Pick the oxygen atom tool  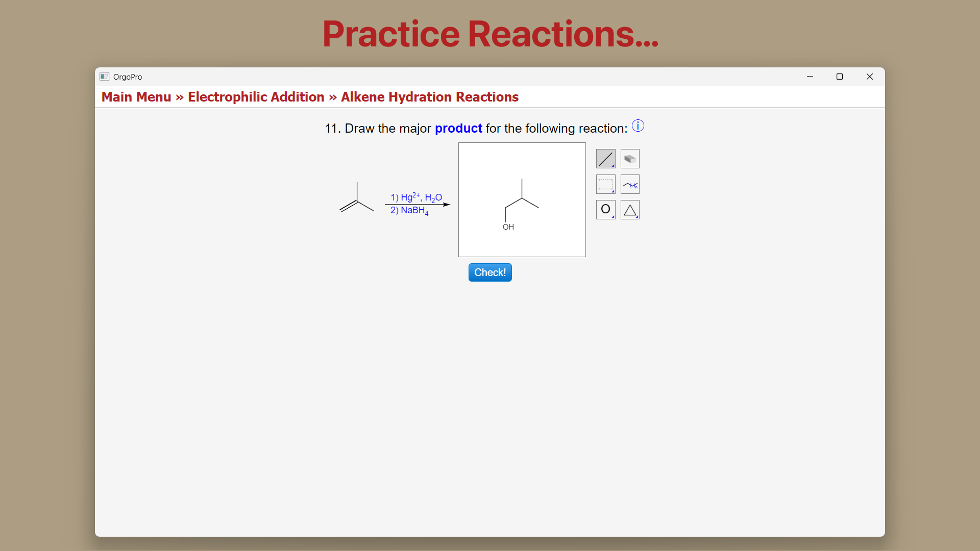(x=605, y=209)
